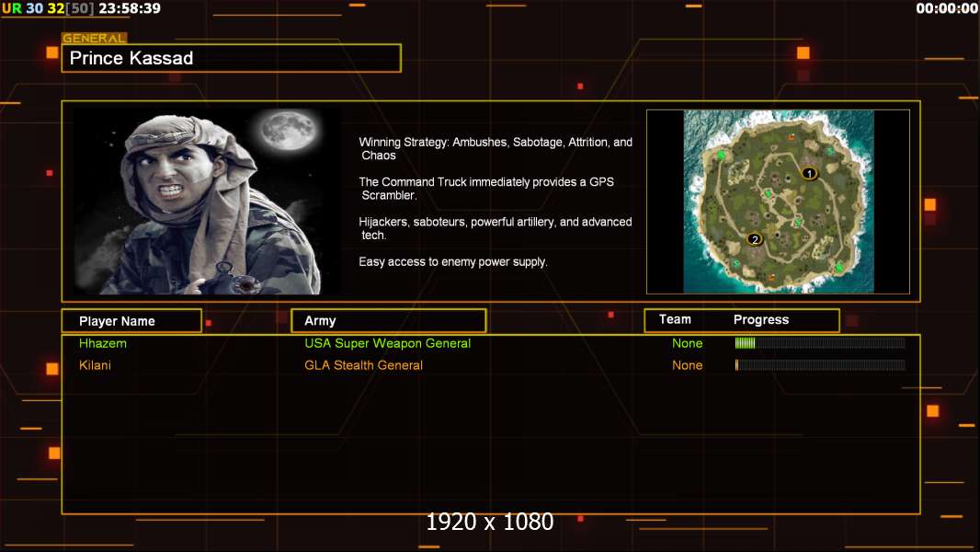
Task: Click the 23:58:39 clock readout
Action: pos(130,8)
